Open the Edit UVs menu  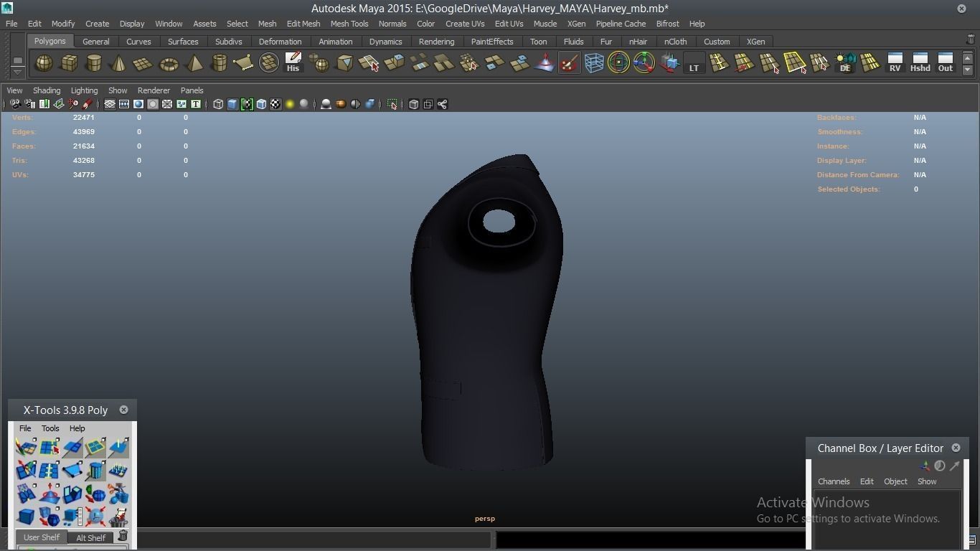coord(509,24)
